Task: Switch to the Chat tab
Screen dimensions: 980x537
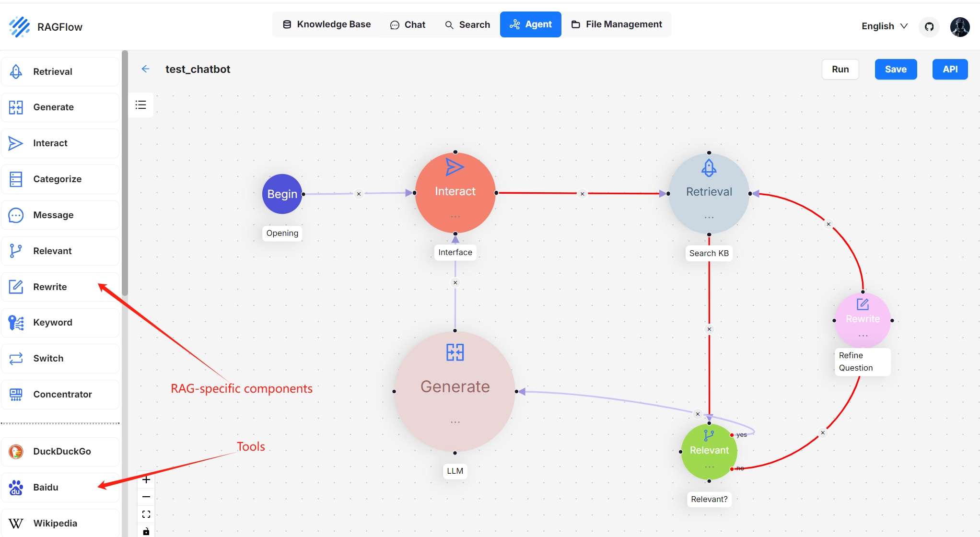Action: coord(408,24)
